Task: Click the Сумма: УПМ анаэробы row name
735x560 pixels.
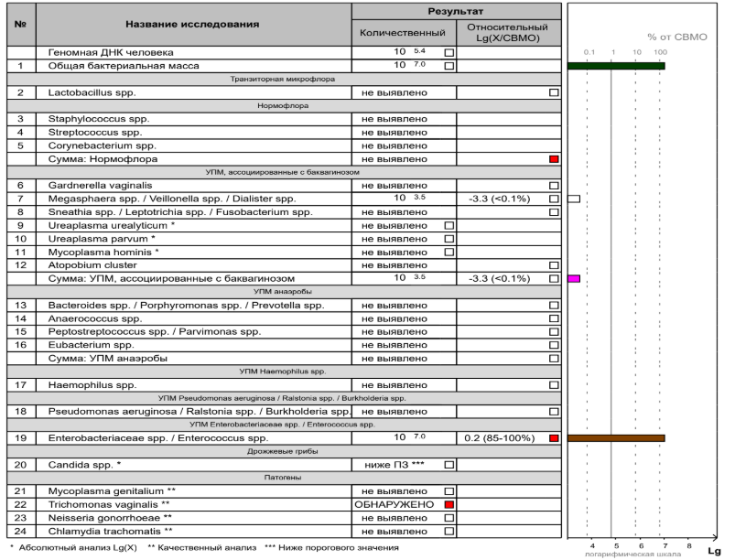Action: 108,359
